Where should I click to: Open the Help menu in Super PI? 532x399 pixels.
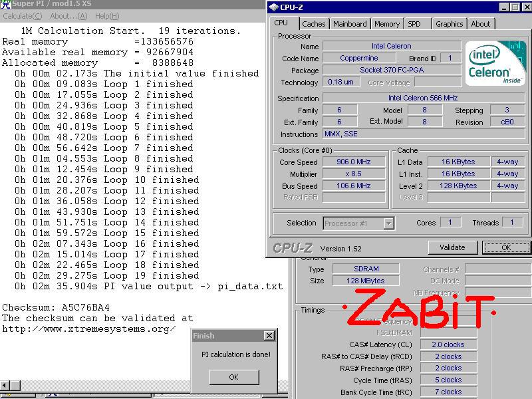tap(107, 16)
